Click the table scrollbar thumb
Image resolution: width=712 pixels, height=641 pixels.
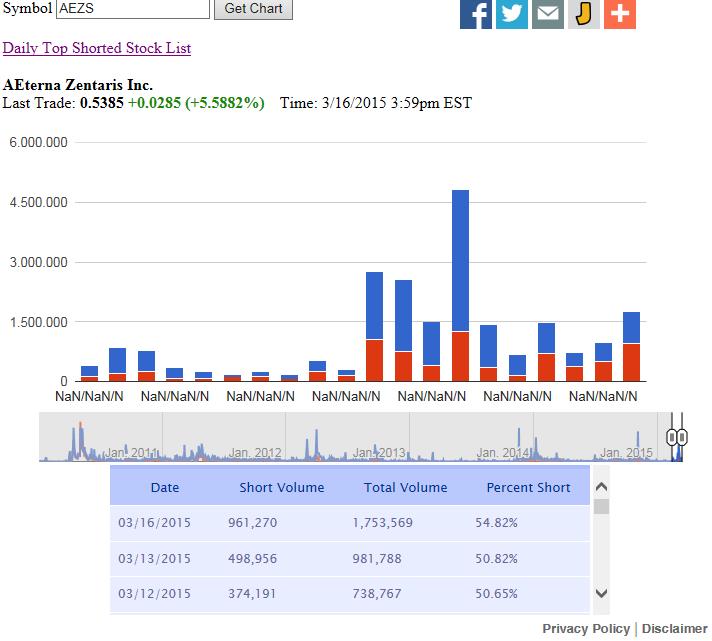tap(601, 507)
